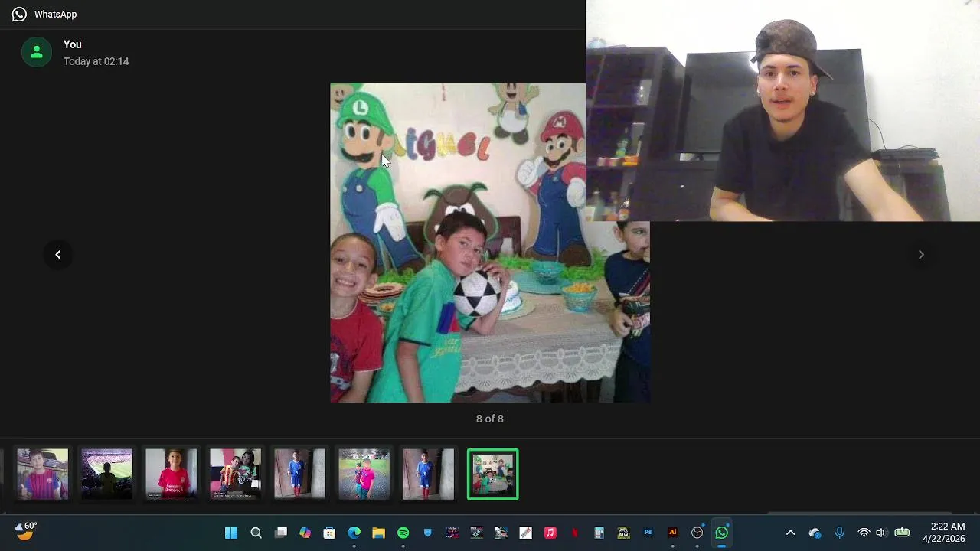Open Photoshop from the taskbar
980x551 pixels.
(x=648, y=533)
